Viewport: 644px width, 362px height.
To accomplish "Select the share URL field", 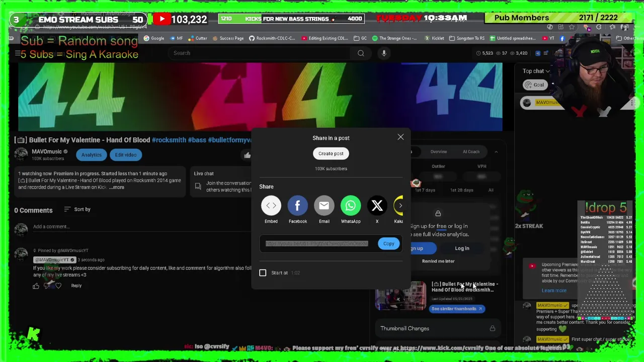I will [x=317, y=243].
